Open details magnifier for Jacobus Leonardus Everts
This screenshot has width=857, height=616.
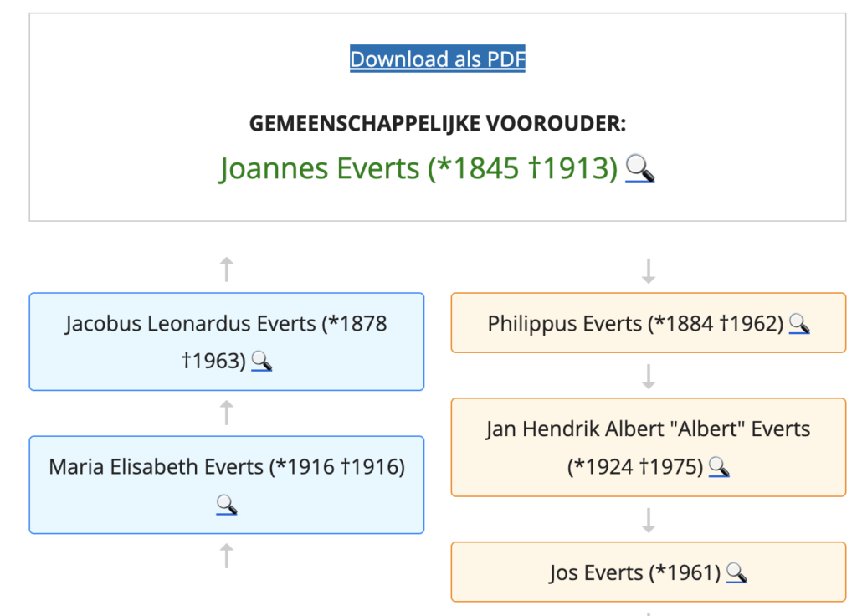(x=262, y=361)
